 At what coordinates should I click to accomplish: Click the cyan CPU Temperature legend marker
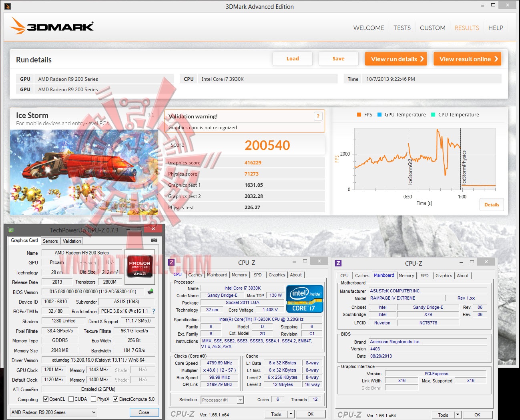tap(433, 114)
